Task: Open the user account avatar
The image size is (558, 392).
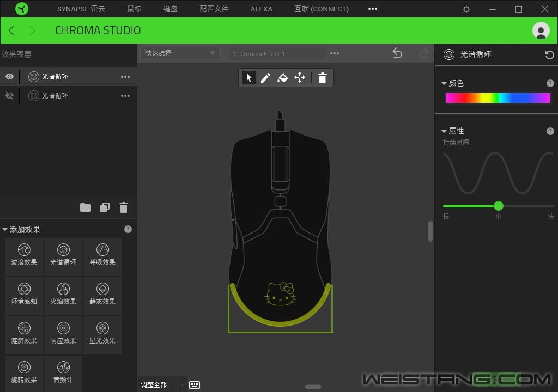Action: point(541,30)
